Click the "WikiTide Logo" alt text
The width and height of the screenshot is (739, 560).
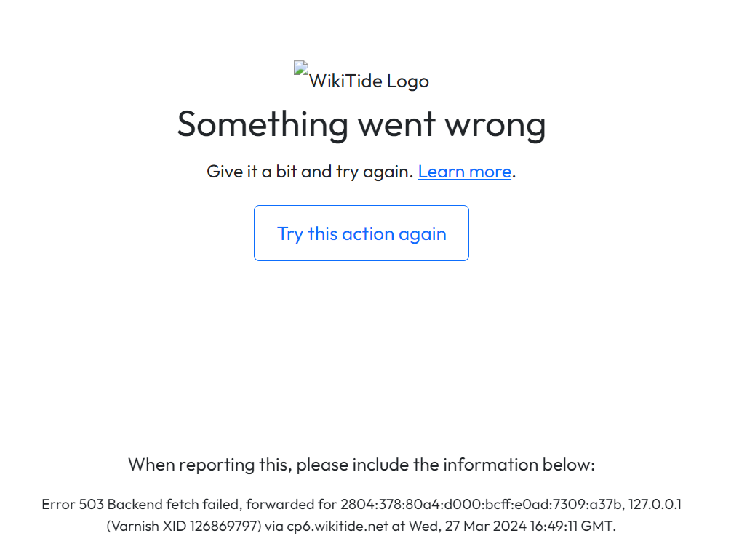pos(369,81)
